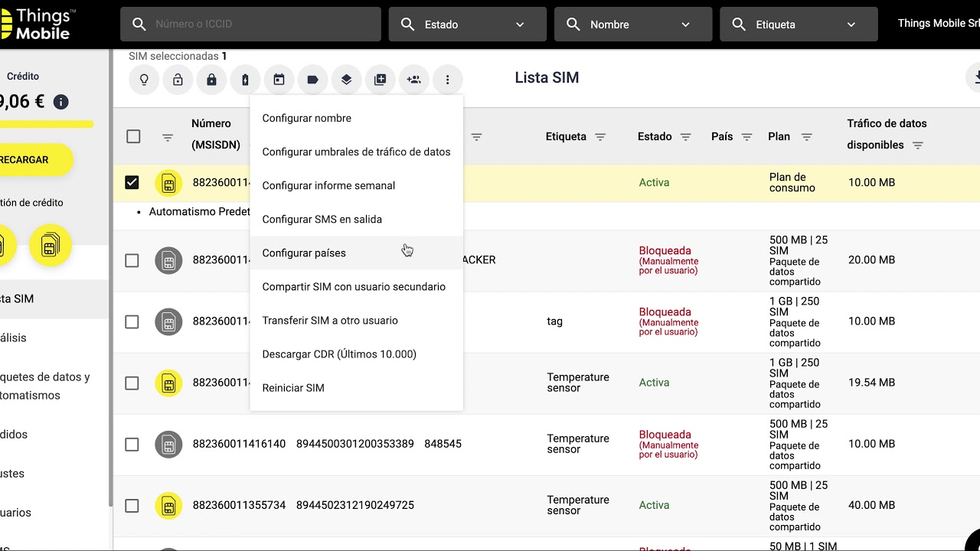This screenshot has width=980, height=551.
Task: Check the SIM row with 19.54 MB
Action: click(x=132, y=383)
